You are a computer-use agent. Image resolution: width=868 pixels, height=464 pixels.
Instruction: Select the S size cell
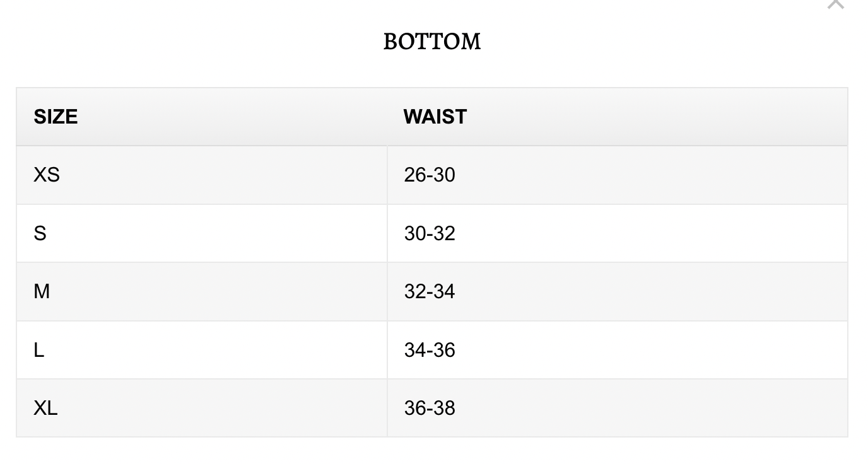coord(40,233)
